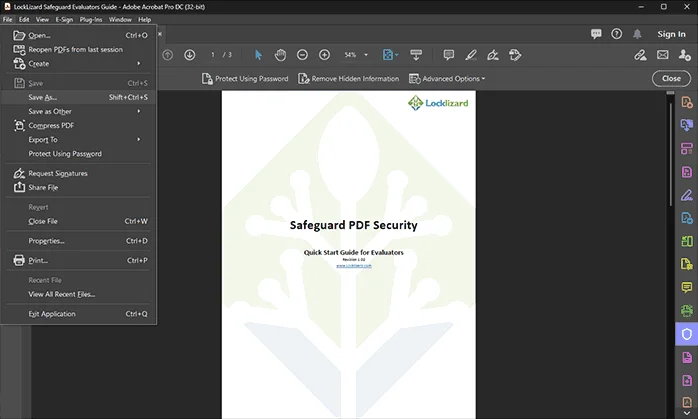
Task: Choose Print... in the File menu
Action: point(39,261)
